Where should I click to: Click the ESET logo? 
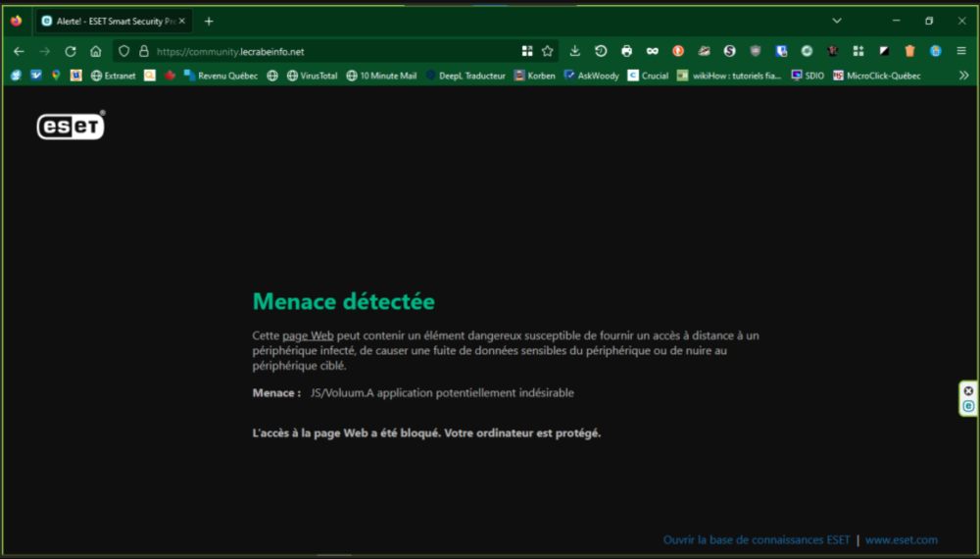tap(71, 126)
